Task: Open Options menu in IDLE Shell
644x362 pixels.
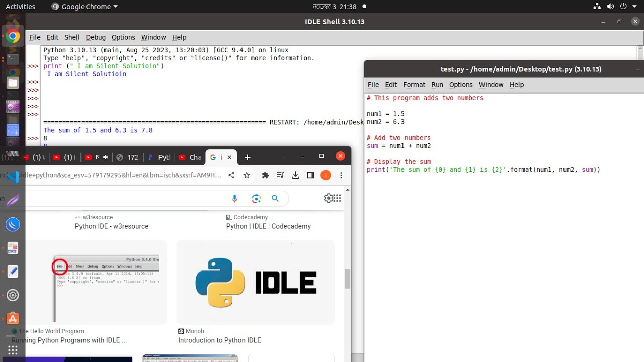Action: (123, 37)
